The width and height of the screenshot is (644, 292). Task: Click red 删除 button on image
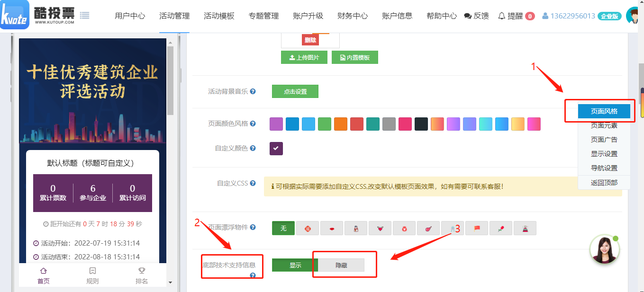[x=310, y=40]
